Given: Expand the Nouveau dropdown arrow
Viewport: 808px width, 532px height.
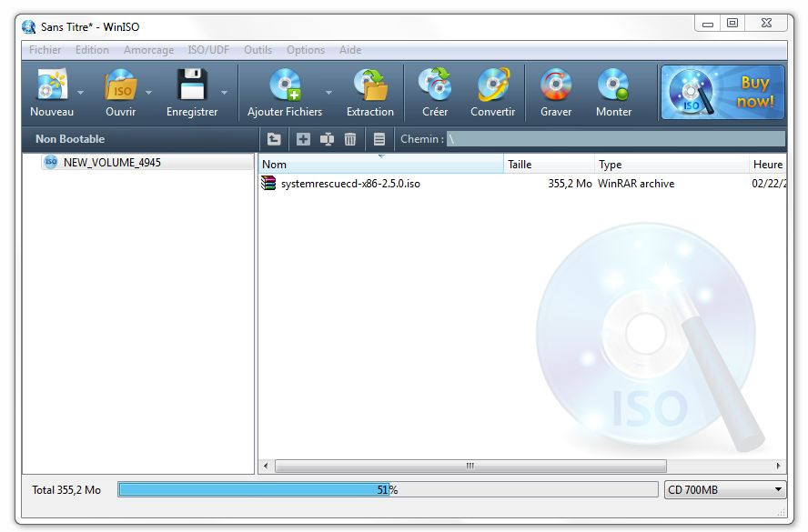Looking at the screenshot, I should coord(80,93).
